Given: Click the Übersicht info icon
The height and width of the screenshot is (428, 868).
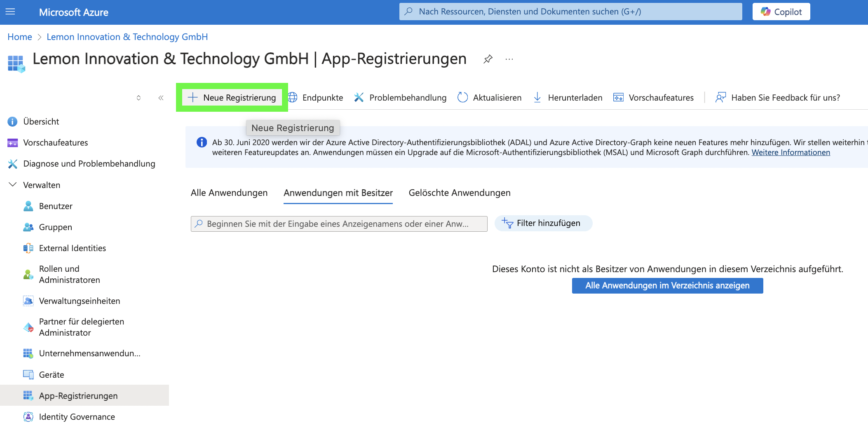Looking at the screenshot, I should [13, 122].
